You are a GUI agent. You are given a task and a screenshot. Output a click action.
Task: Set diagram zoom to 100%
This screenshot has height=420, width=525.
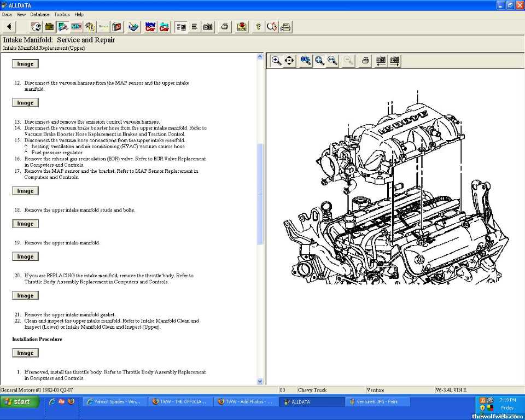pyautogui.click(x=306, y=61)
